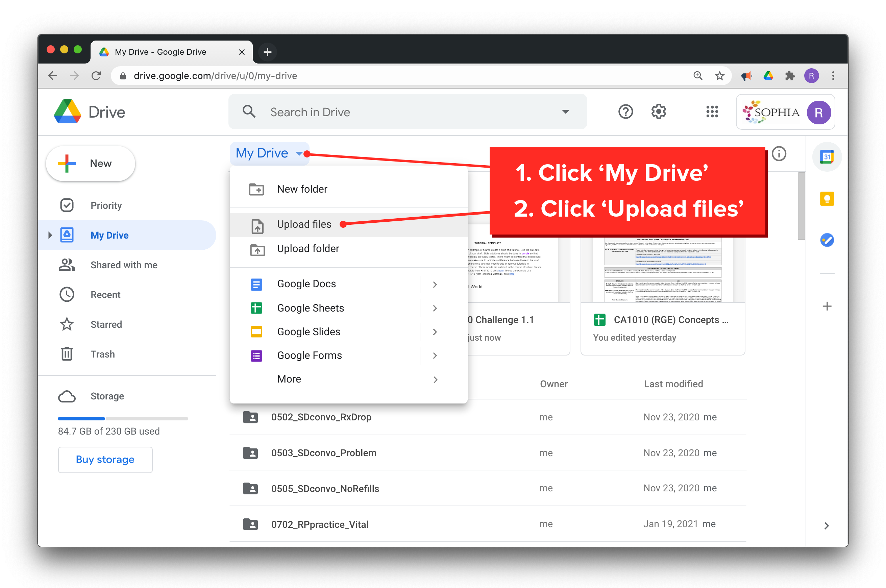The width and height of the screenshot is (886, 588).
Task: Click the My Drive dropdown arrow
Action: (299, 153)
